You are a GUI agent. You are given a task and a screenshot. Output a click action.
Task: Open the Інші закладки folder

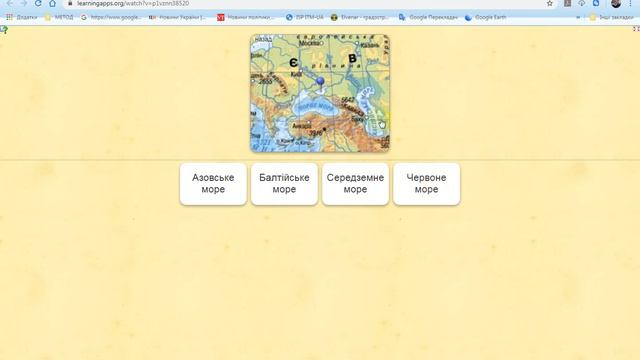point(611,17)
